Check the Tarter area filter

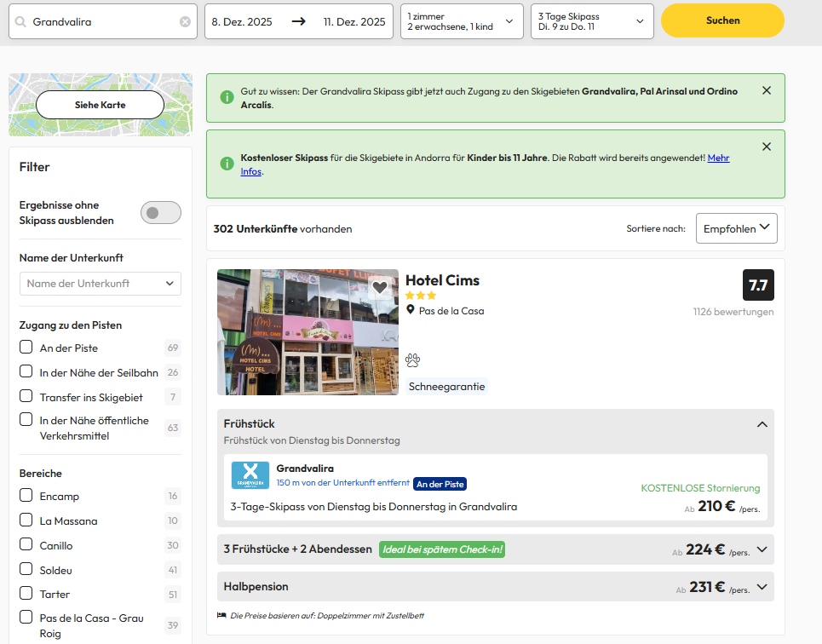(26, 593)
